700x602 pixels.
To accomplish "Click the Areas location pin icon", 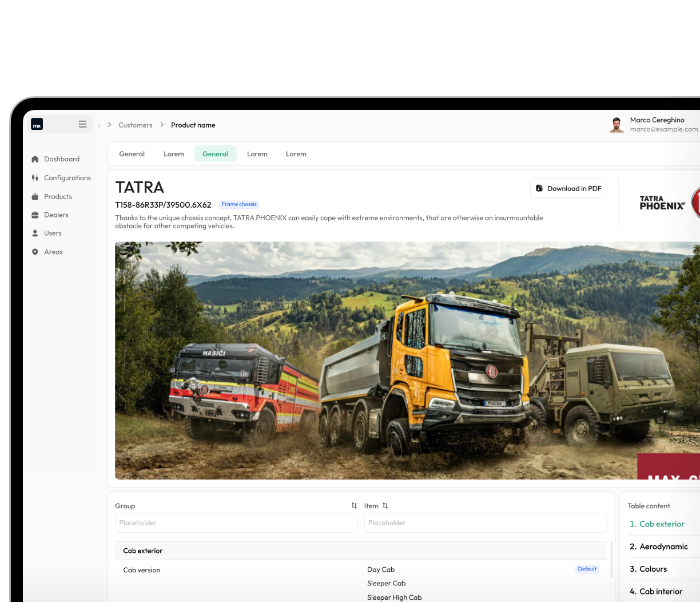I will (x=35, y=252).
